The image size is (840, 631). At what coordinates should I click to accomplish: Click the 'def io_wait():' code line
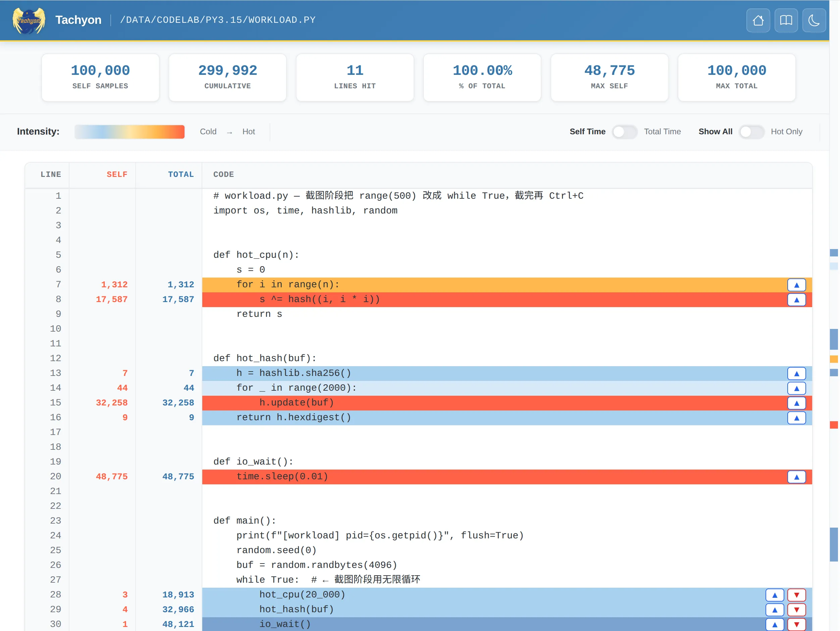click(254, 462)
